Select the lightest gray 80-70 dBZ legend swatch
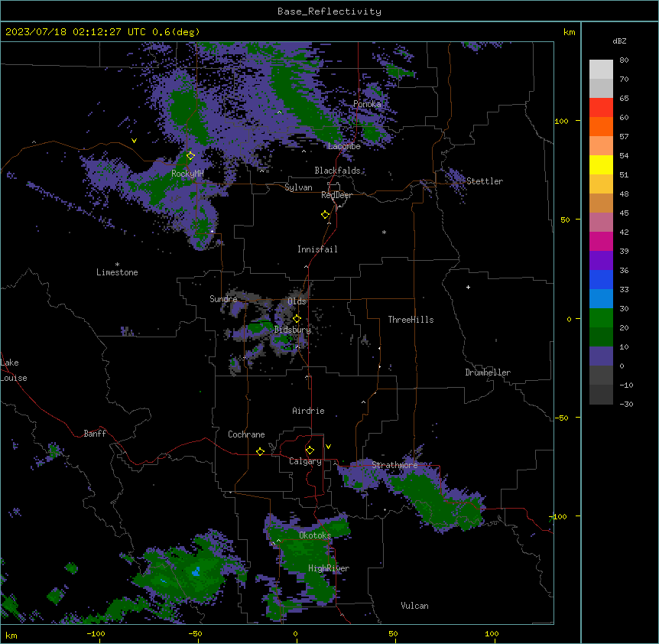 point(601,69)
